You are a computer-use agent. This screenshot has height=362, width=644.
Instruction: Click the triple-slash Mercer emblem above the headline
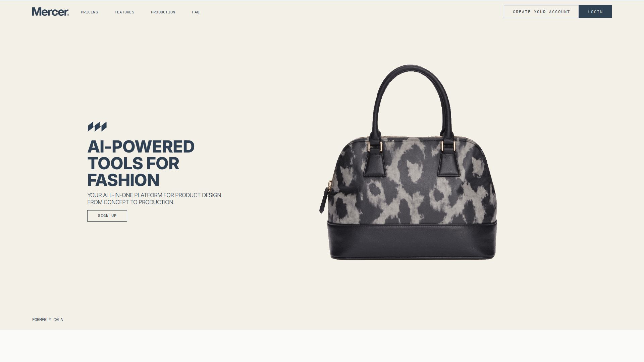(97, 127)
